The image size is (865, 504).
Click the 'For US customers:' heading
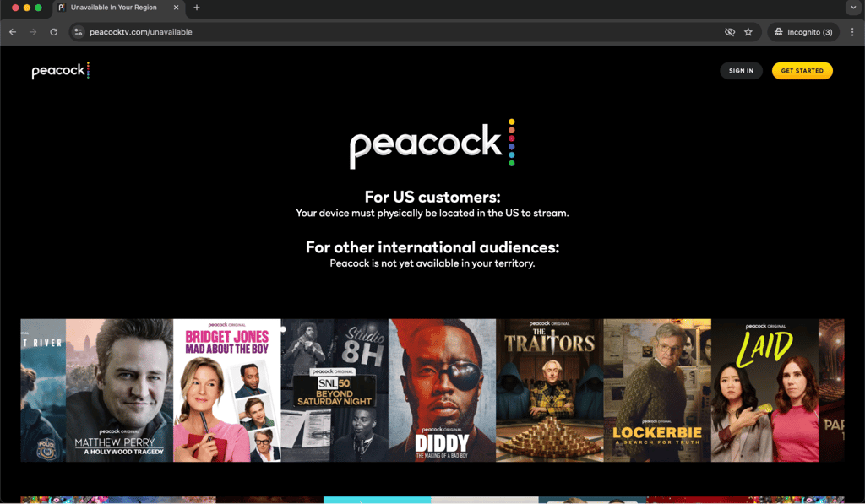(x=432, y=197)
